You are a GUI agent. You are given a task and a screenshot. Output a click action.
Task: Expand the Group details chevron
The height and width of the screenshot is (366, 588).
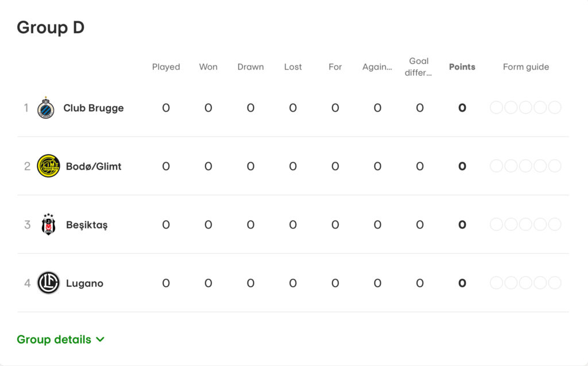(x=100, y=340)
